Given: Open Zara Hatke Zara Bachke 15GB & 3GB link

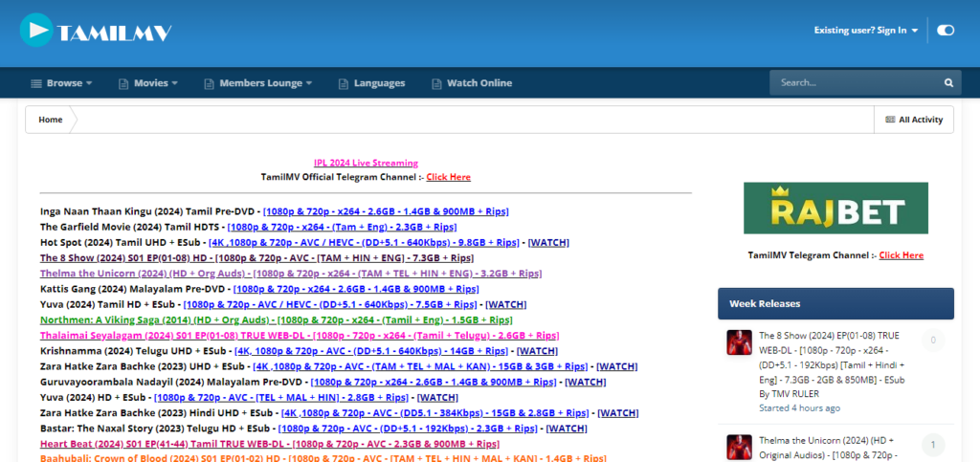Looking at the screenshot, I should [420, 366].
